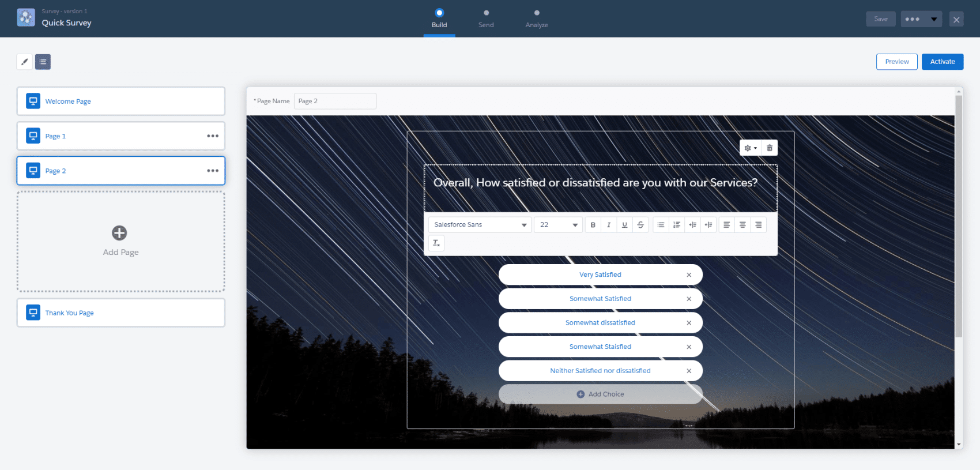Click the remove formatting icon
Image resolution: width=980 pixels, height=470 pixels.
(436, 243)
